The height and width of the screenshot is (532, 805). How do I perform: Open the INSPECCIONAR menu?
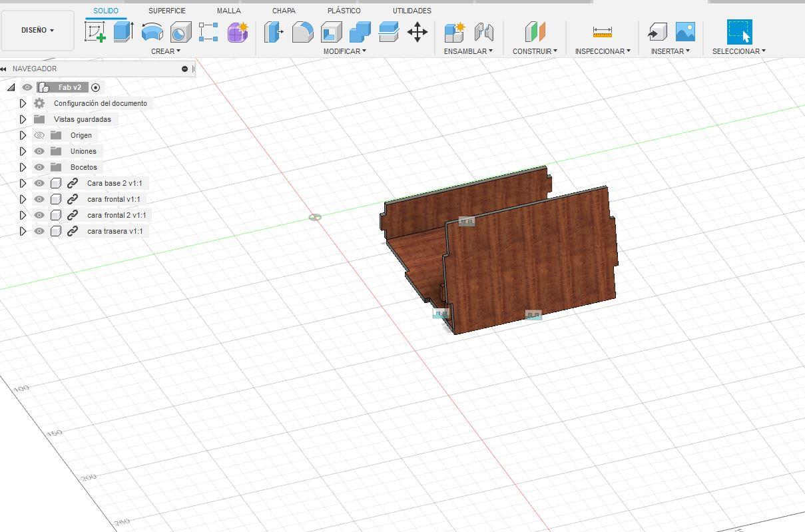(603, 51)
